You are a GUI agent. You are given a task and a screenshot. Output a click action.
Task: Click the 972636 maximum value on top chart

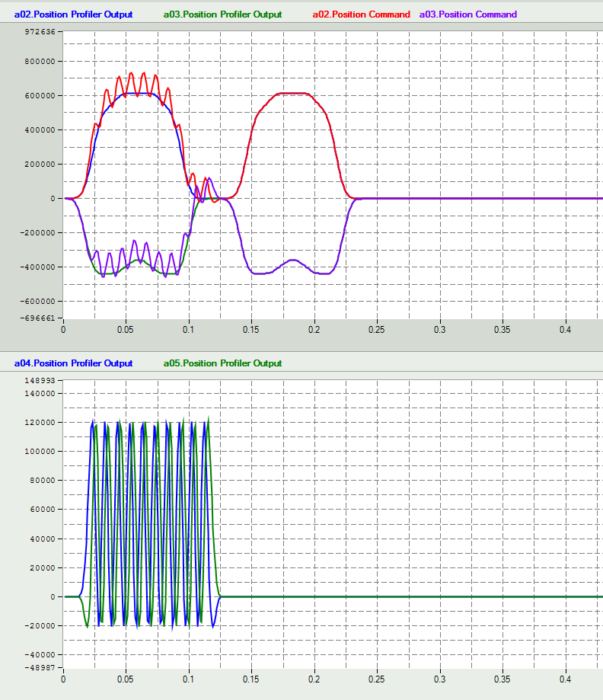coord(40,32)
